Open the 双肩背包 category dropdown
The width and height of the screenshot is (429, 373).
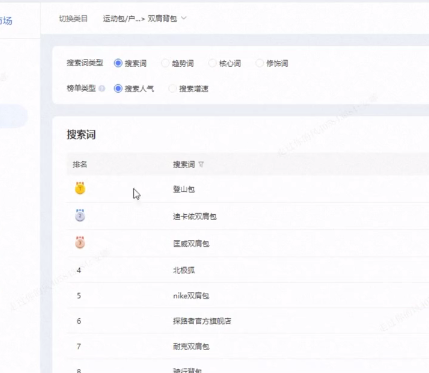coord(167,19)
